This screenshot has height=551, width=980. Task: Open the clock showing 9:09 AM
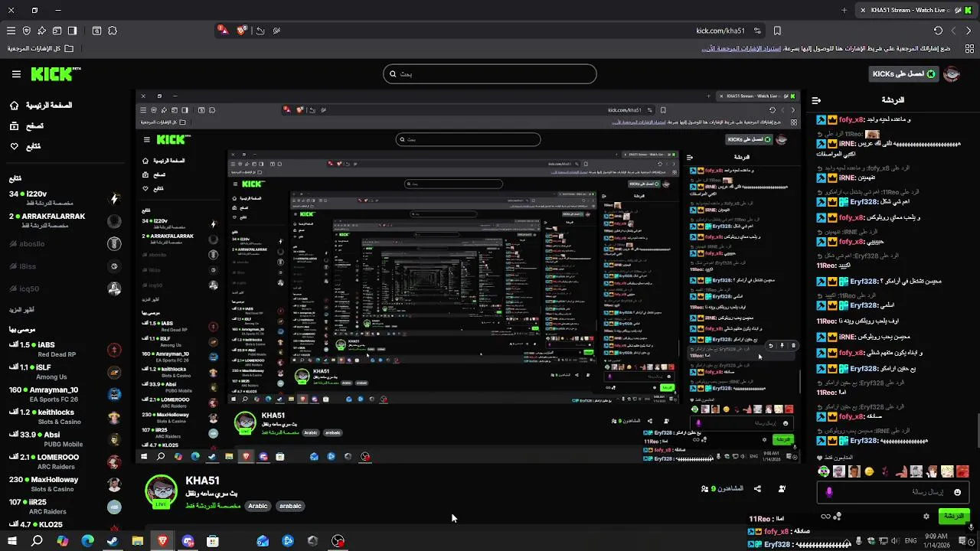point(936,541)
